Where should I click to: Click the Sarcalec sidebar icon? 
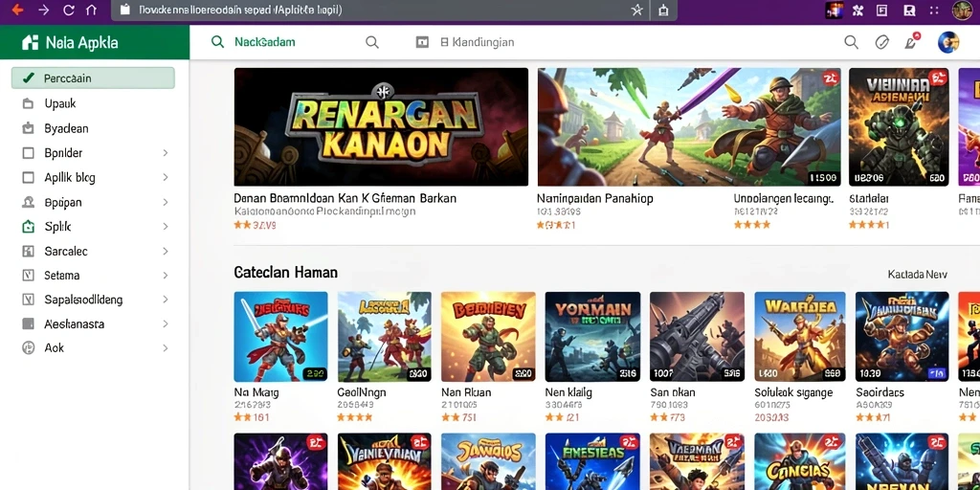[28, 252]
